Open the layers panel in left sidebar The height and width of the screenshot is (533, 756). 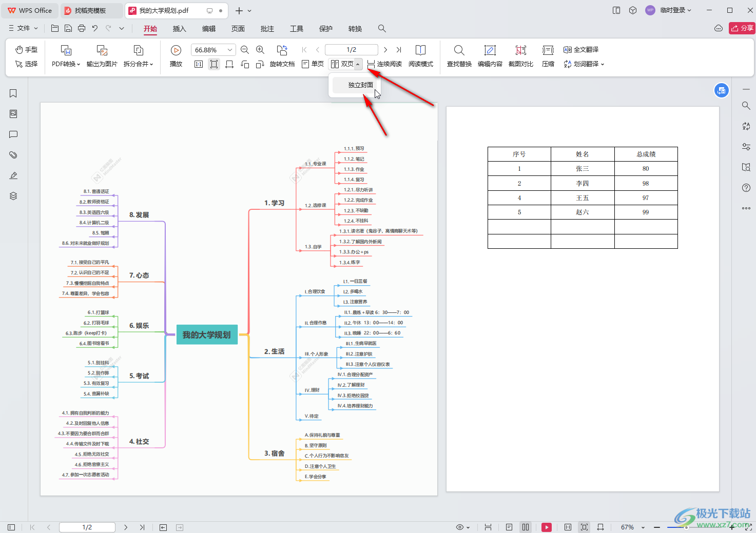[x=13, y=196]
